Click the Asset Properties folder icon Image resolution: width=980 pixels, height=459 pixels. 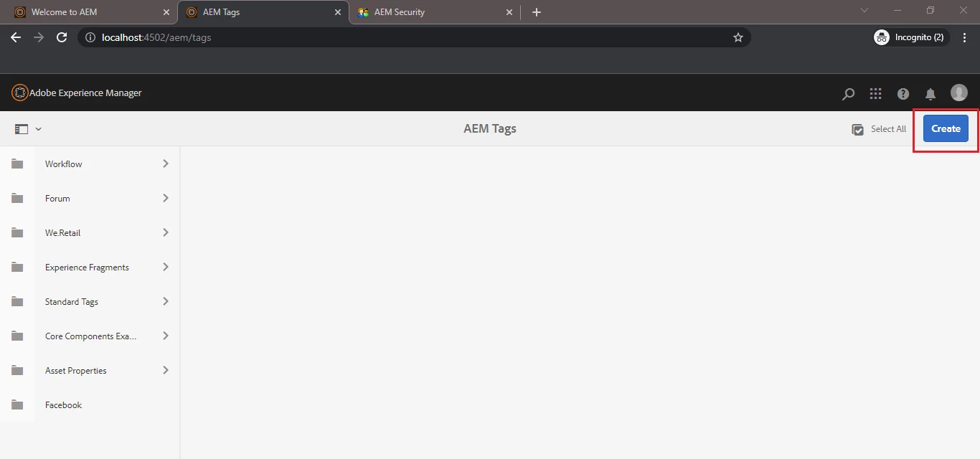point(17,370)
